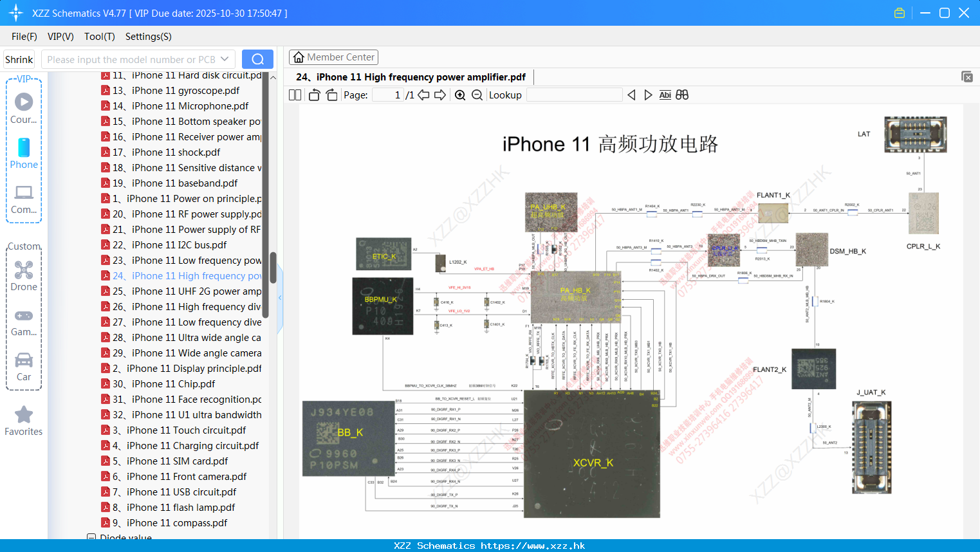980x552 pixels.
Task: Click the XCVR_K chip in schematic
Action: (592, 454)
